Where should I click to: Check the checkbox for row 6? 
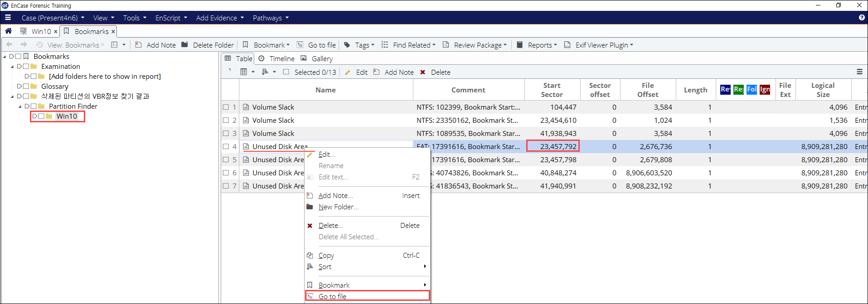click(x=226, y=173)
